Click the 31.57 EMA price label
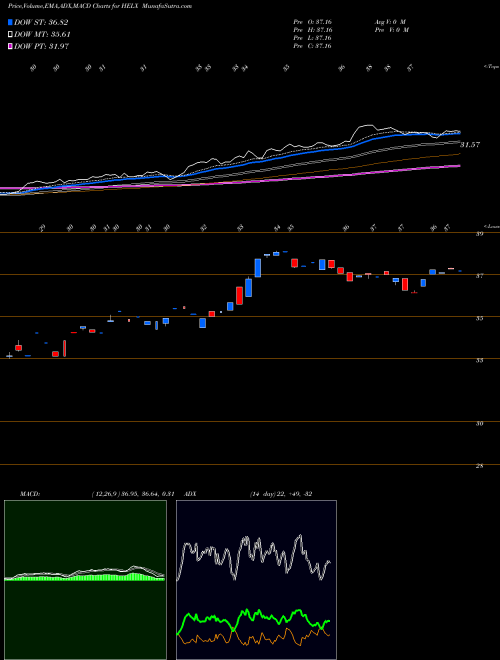 pos(470,145)
